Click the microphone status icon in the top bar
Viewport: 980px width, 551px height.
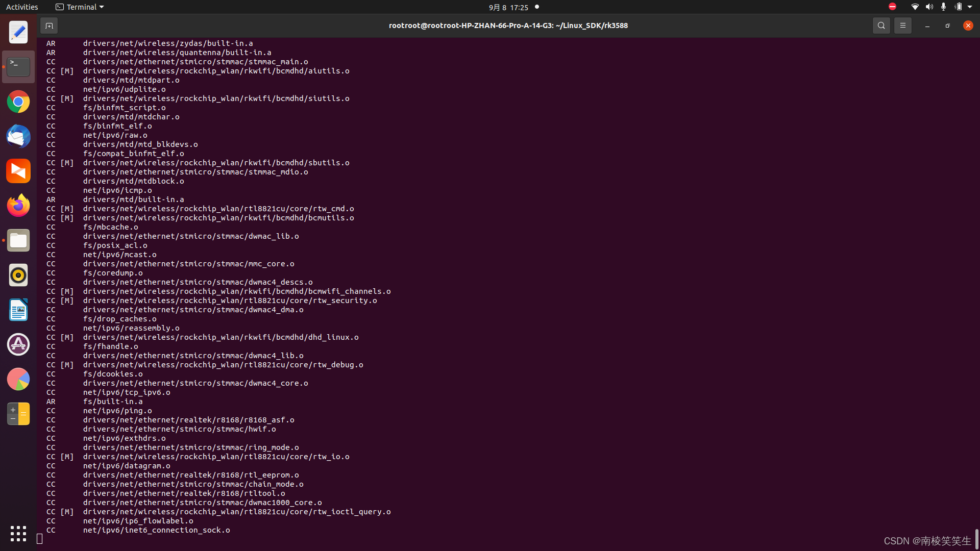(944, 7)
